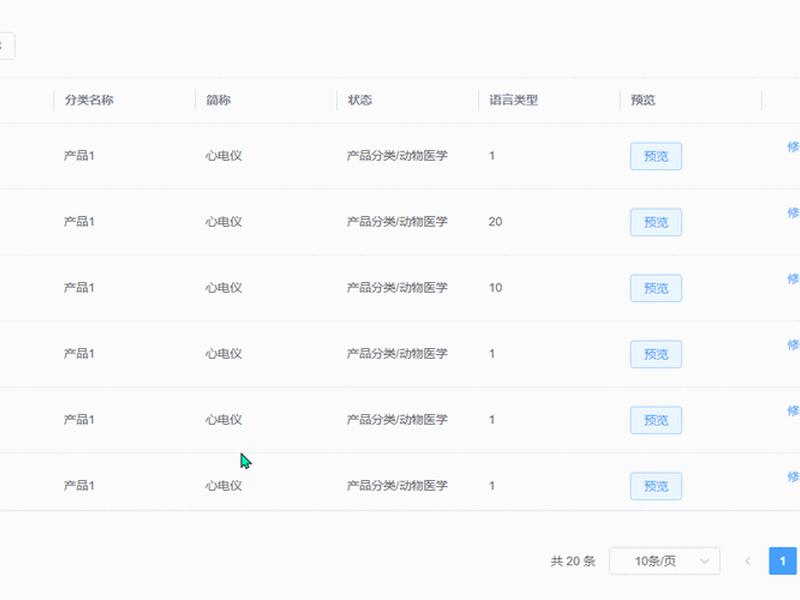Click 产品分类/动物医学 in the row with 20

(397, 221)
